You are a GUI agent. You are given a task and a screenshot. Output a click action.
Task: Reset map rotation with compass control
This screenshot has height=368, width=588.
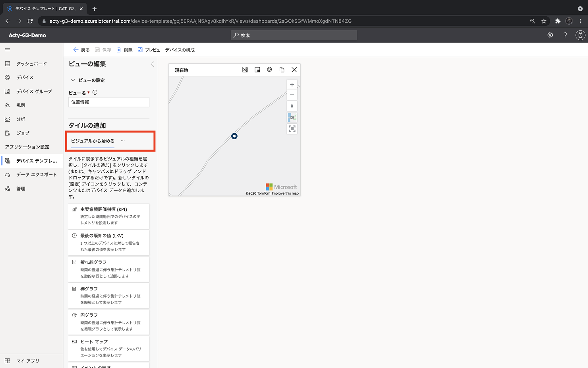pyautogui.click(x=292, y=106)
